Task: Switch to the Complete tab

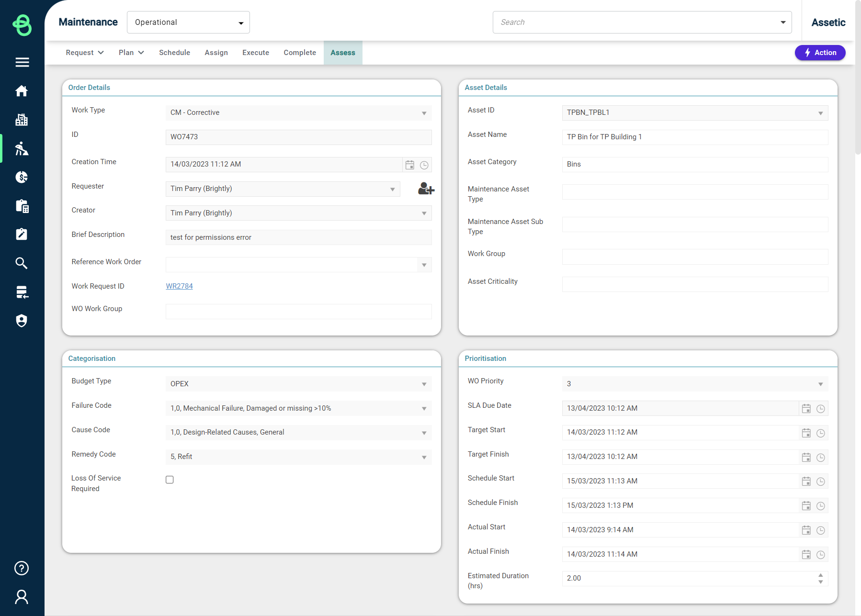Action: tap(300, 53)
